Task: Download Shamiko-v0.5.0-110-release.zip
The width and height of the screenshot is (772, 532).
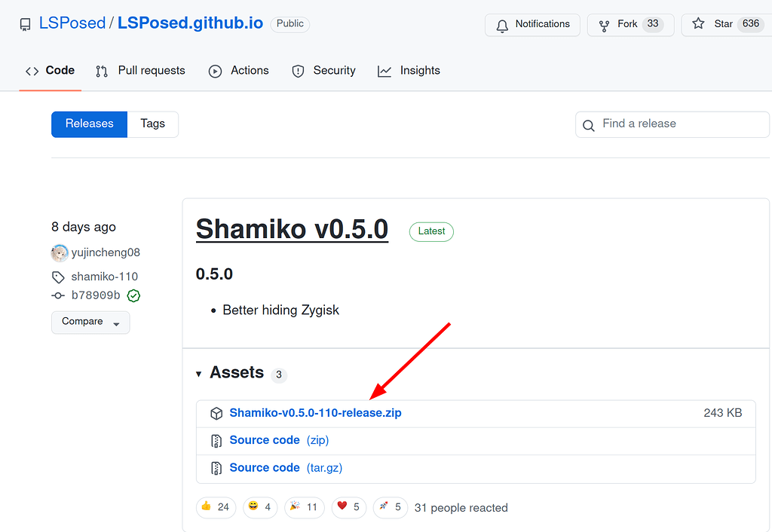Action: (x=317, y=413)
